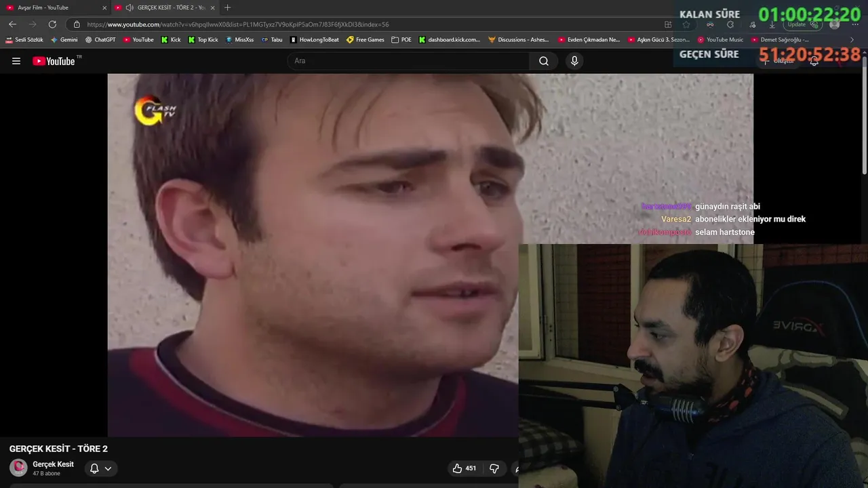This screenshot has height=488, width=868.
Task: Reload the page with the refresh icon
Action: (52, 24)
